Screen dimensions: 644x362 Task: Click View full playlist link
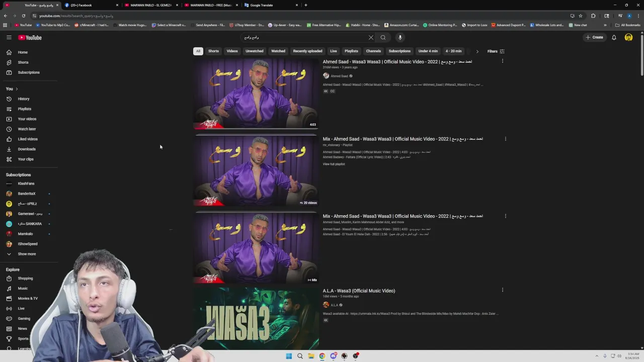(334, 164)
